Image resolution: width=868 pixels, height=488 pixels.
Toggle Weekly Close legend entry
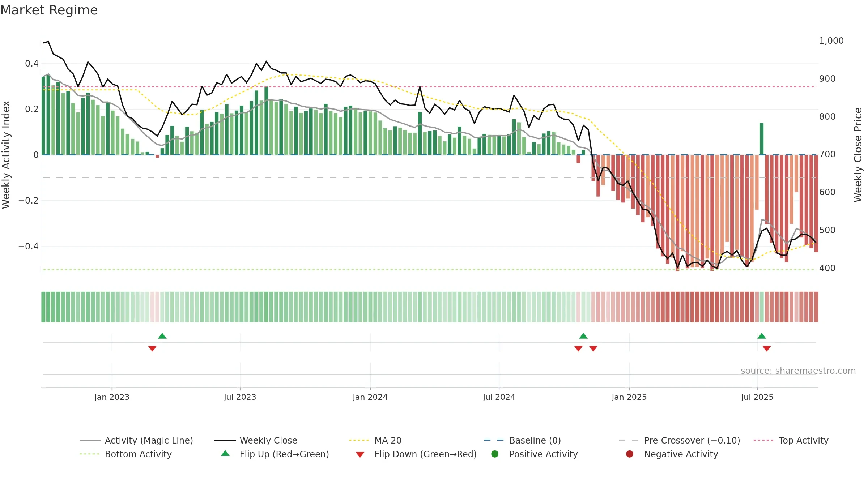click(x=256, y=440)
